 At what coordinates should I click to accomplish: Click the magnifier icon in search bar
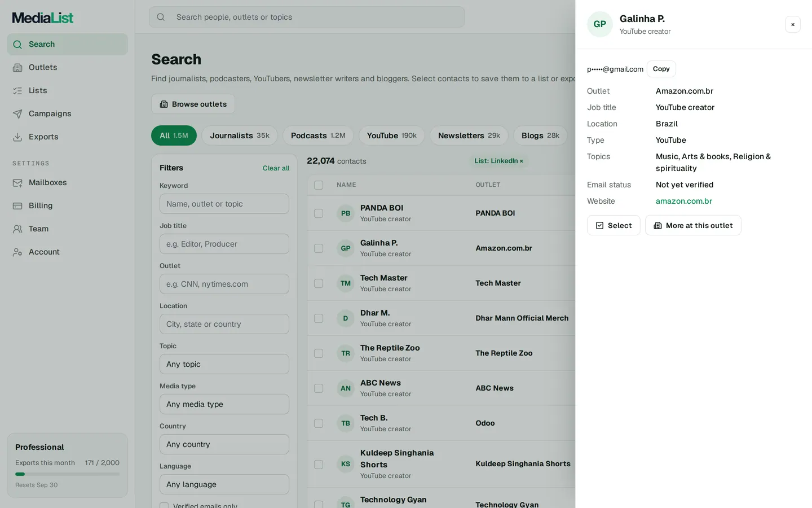161,17
